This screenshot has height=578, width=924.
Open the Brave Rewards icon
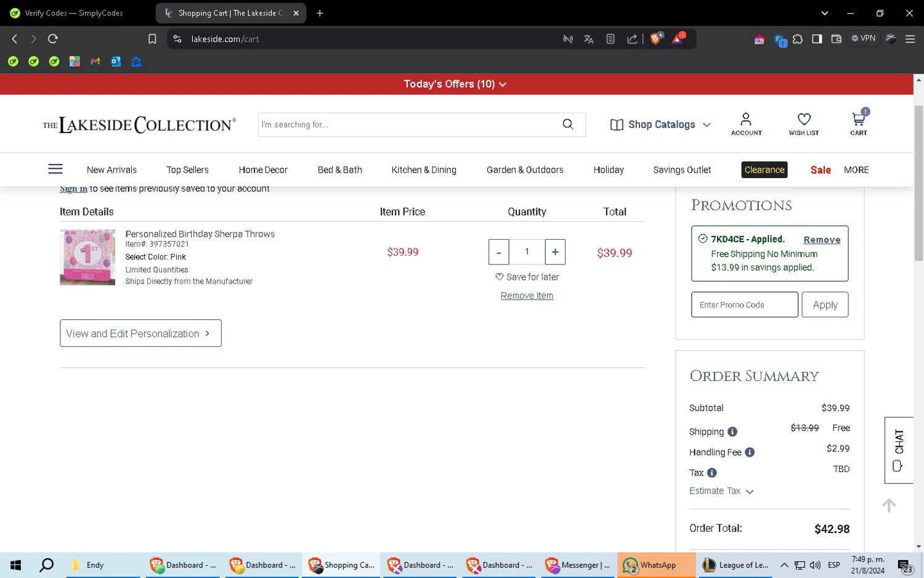pyautogui.click(x=678, y=39)
